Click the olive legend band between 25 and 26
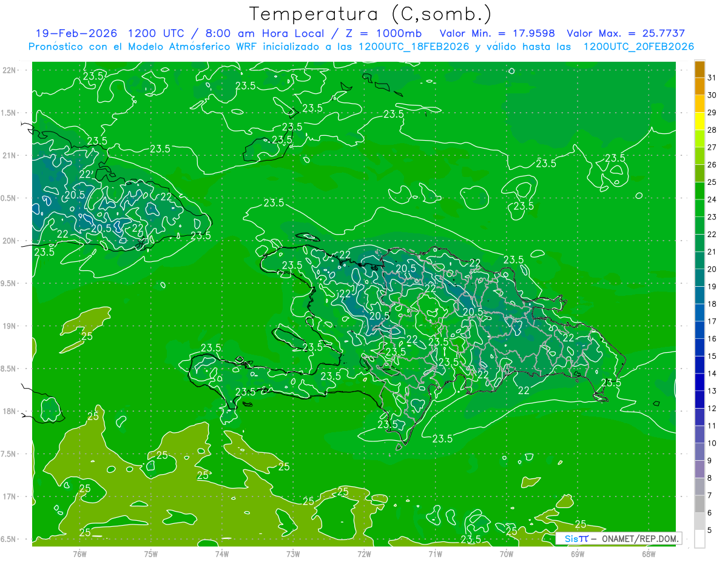 [699, 173]
